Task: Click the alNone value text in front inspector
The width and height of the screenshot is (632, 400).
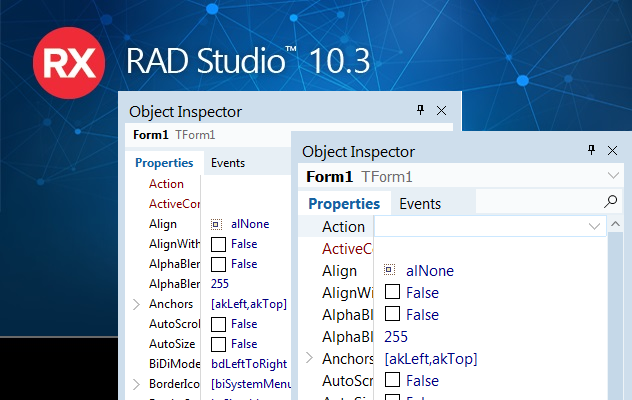Action: (x=430, y=271)
